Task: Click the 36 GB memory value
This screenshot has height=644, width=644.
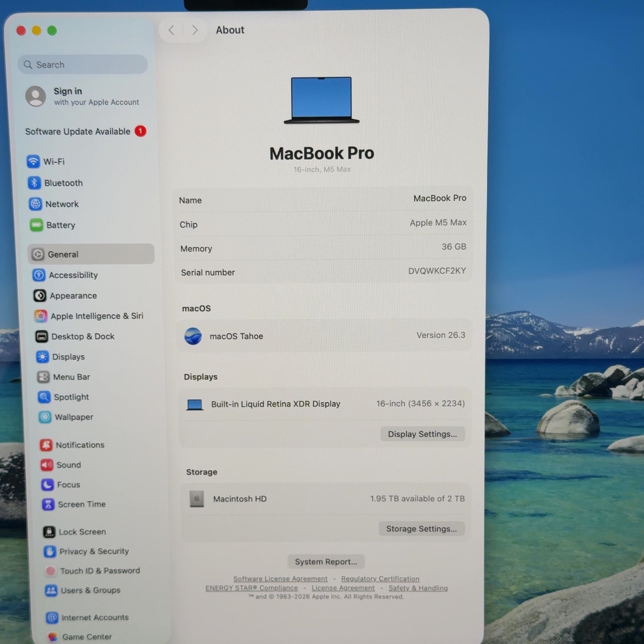Action: click(x=454, y=246)
